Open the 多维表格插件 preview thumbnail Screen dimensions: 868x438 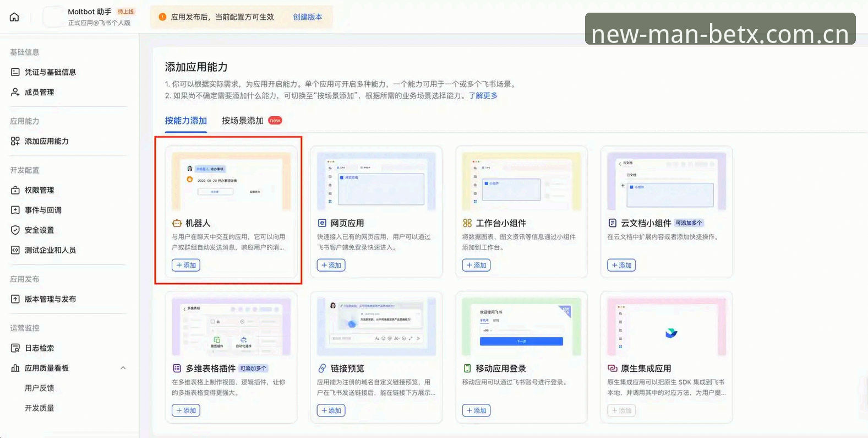pos(231,327)
